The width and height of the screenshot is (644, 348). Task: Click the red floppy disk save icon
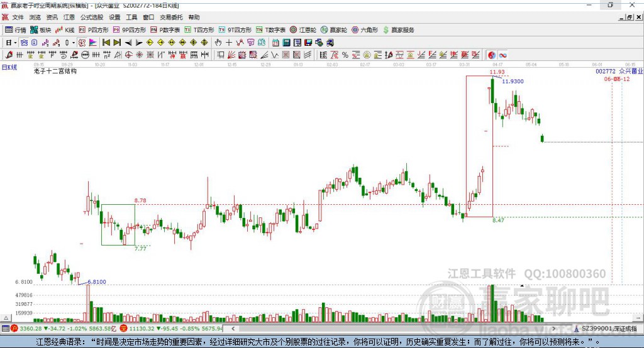308,43
